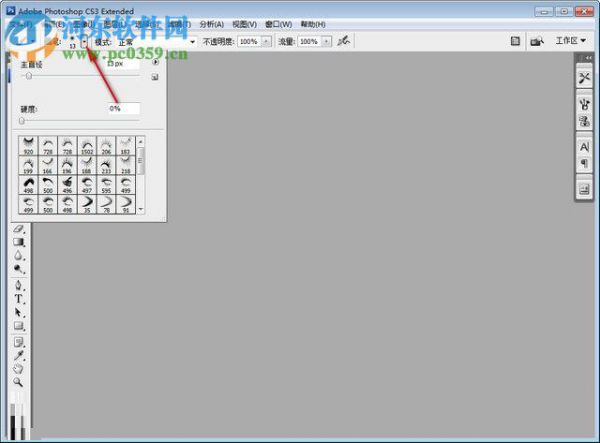Open the View (视图) menu
Screen dimensions: 600x443
(245, 24)
